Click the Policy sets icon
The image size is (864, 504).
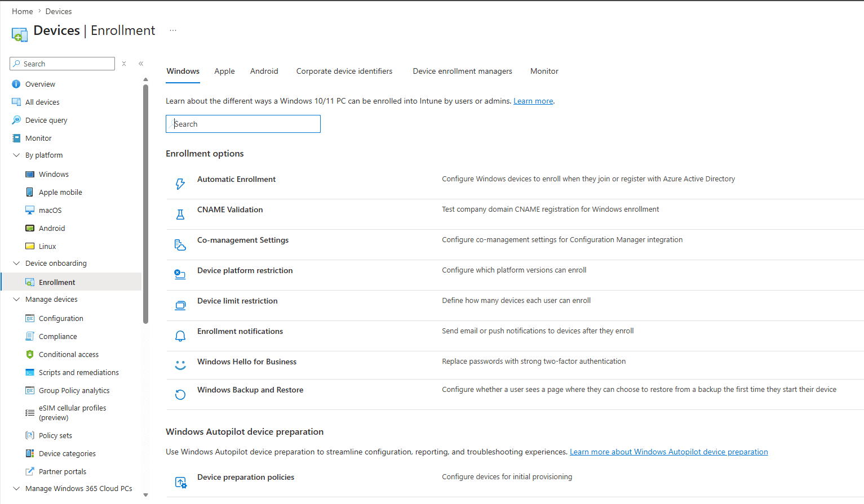coord(30,435)
